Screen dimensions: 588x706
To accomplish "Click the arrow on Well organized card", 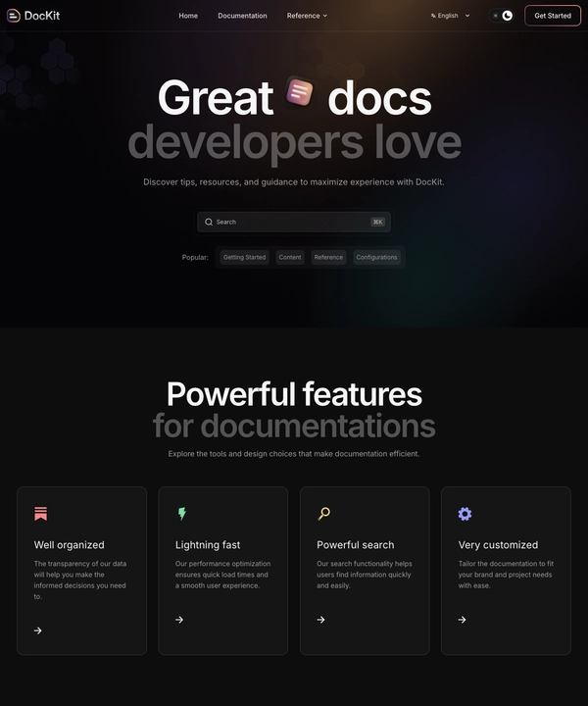I will (38, 630).
